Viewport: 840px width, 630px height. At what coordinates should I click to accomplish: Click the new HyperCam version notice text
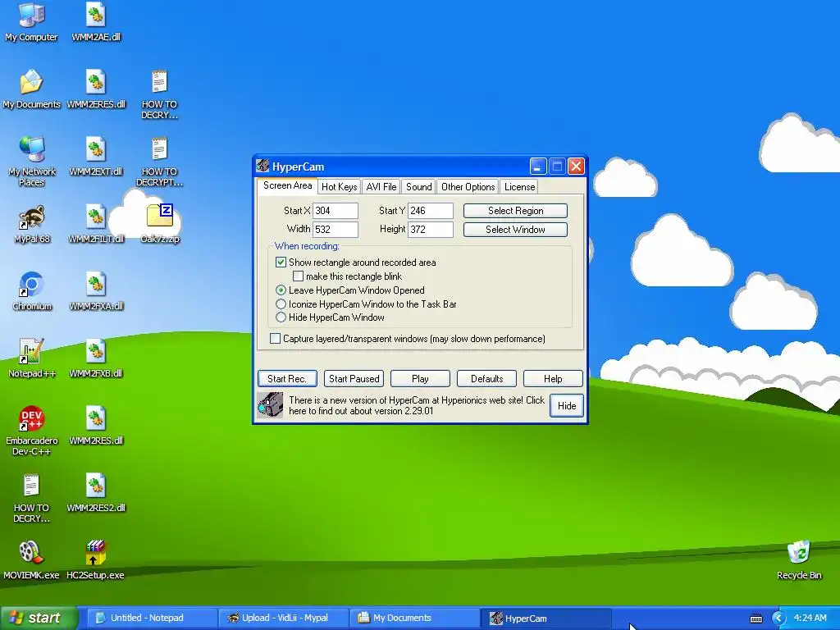tap(416, 405)
